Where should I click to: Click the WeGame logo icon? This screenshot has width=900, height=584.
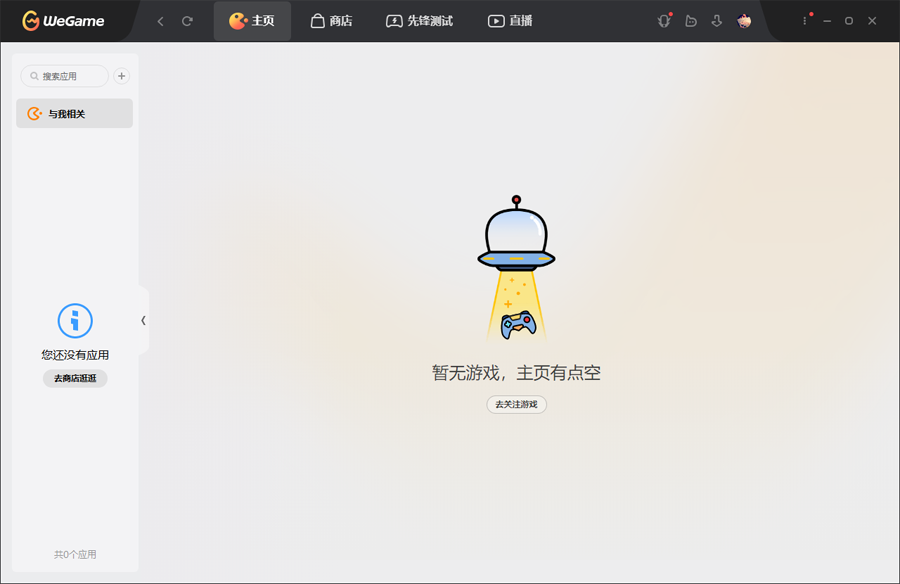30,20
